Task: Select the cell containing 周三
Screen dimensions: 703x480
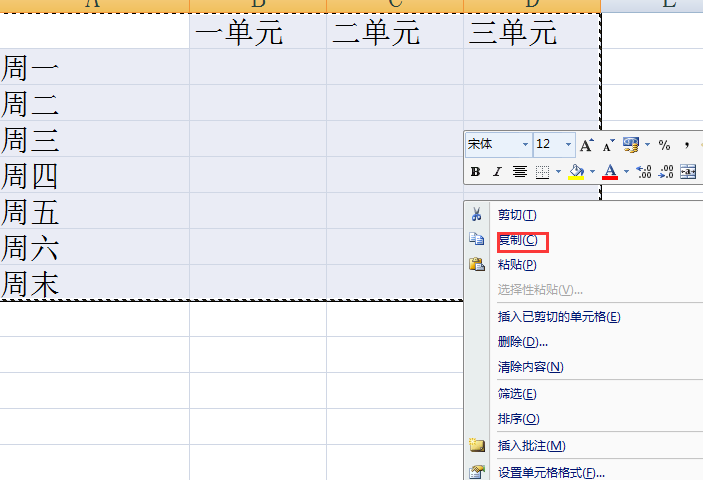Action: click(x=95, y=139)
